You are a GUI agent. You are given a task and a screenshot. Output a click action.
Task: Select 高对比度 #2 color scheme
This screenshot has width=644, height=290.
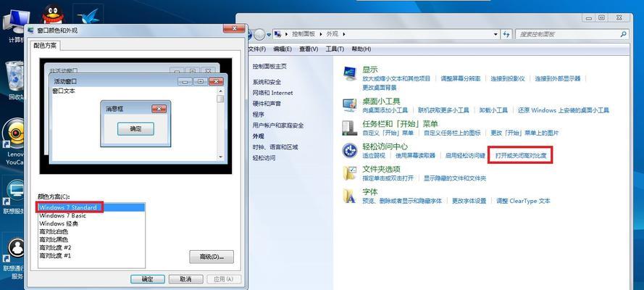(91, 248)
